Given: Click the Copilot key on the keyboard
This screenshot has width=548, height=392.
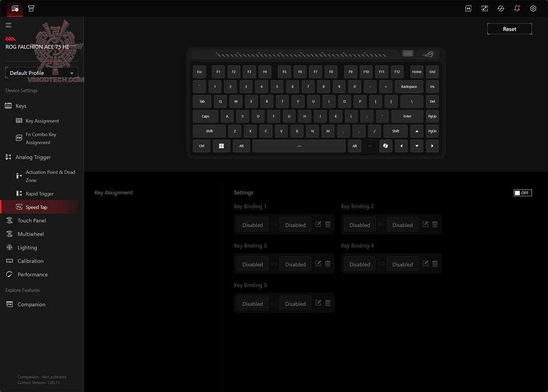Looking at the screenshot, I should pos(386,146).
